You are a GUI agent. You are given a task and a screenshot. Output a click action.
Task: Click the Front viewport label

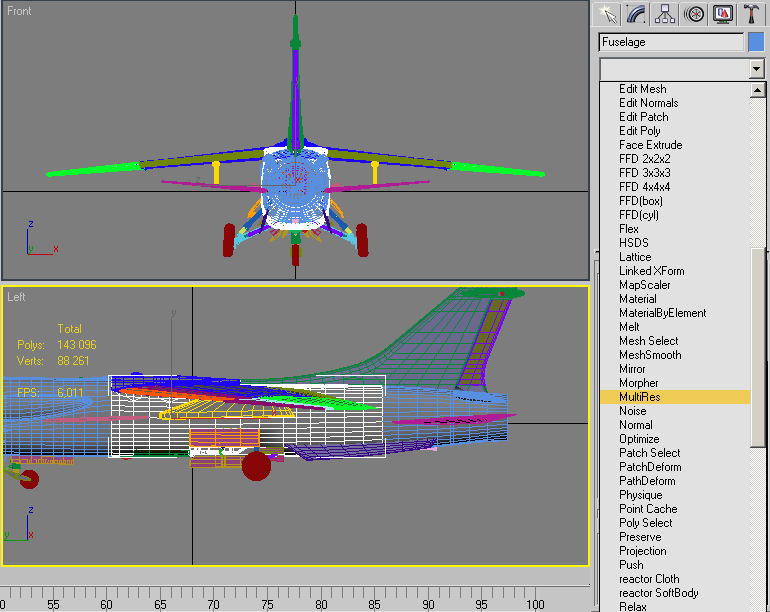pyautogui.click(x=19, y=11)
